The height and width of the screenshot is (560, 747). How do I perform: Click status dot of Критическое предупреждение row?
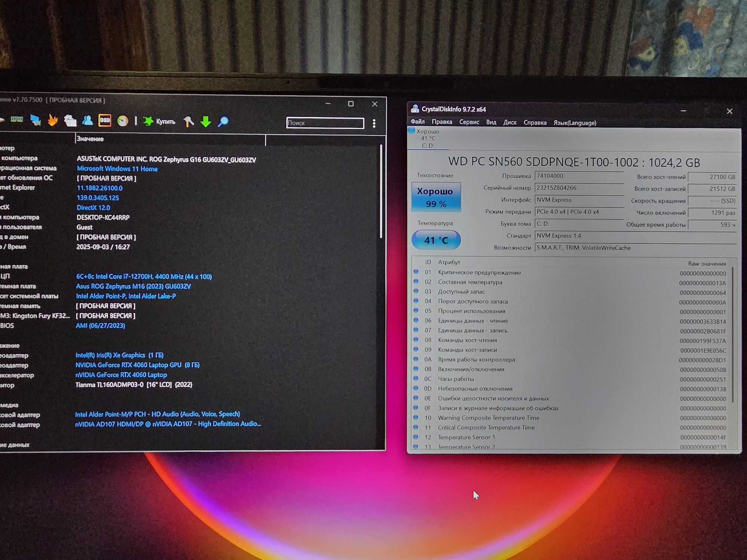pyautogui.click(x=416, y=272)
